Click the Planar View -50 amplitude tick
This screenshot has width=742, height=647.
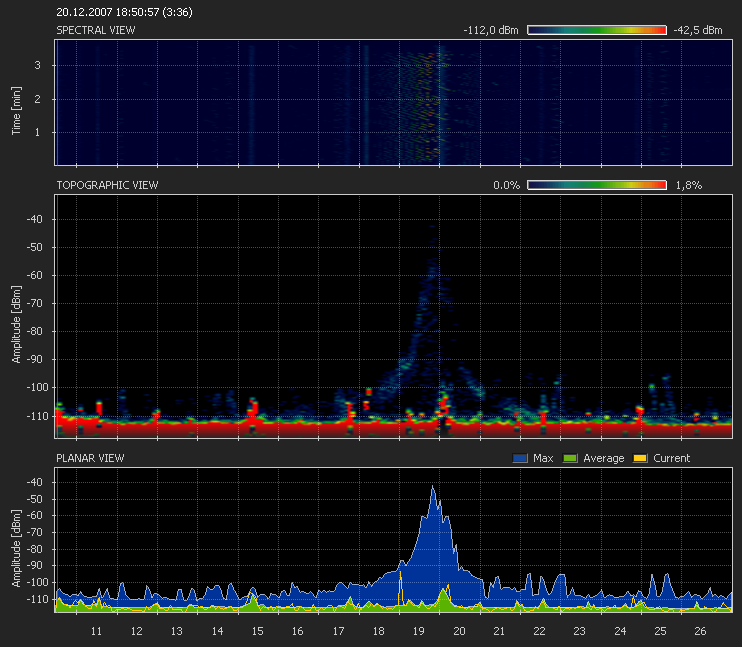click(x=34, y=499)
